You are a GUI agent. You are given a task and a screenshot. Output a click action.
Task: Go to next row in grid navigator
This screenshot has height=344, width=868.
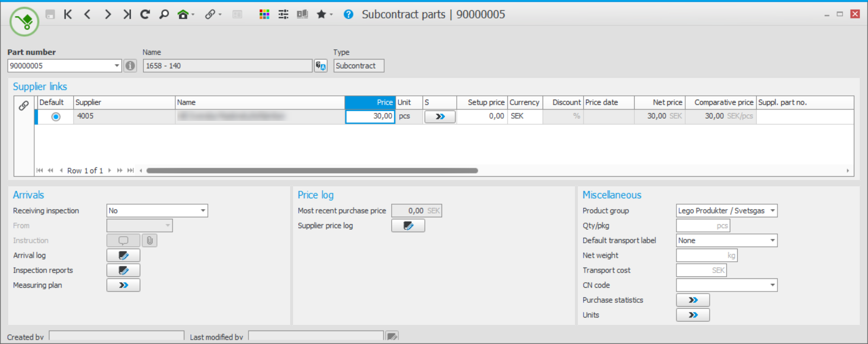(110, 171)
